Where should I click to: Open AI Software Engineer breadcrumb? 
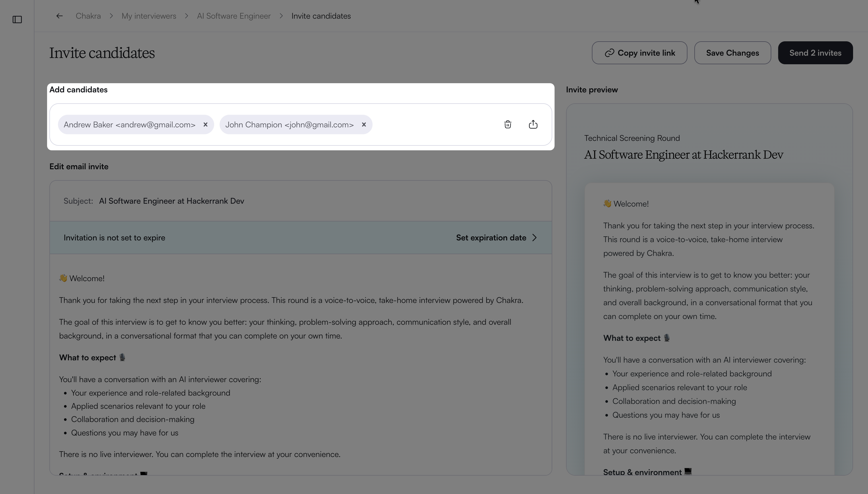pyautogui.click(x=234, y=16)
